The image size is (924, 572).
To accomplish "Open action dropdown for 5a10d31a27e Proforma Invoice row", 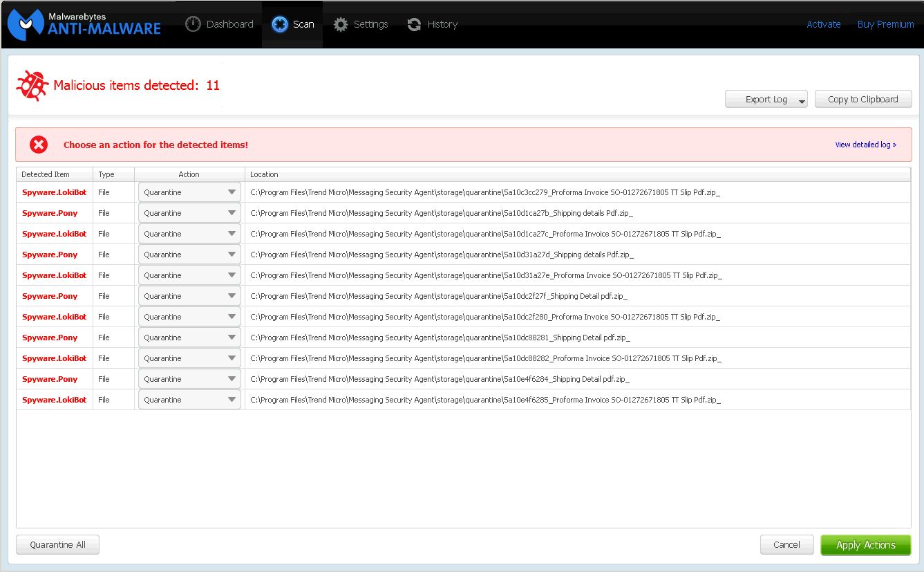I will (x=189, y=275).
